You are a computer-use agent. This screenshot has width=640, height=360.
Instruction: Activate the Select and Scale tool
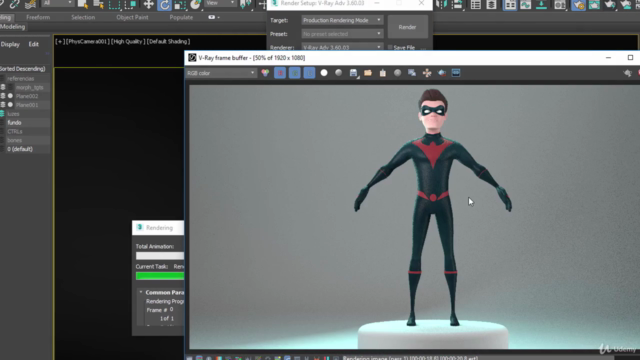180,4
